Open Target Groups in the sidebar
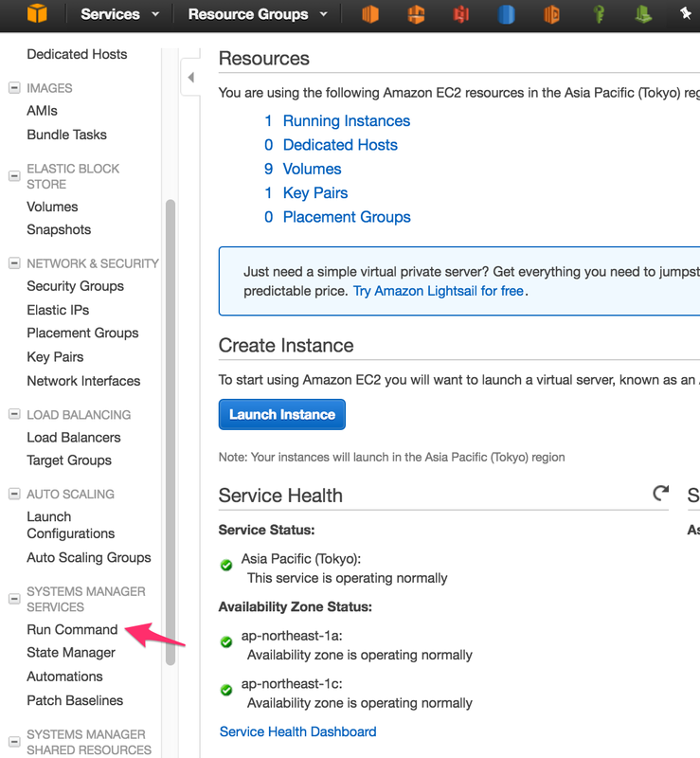 coord(69,460)
